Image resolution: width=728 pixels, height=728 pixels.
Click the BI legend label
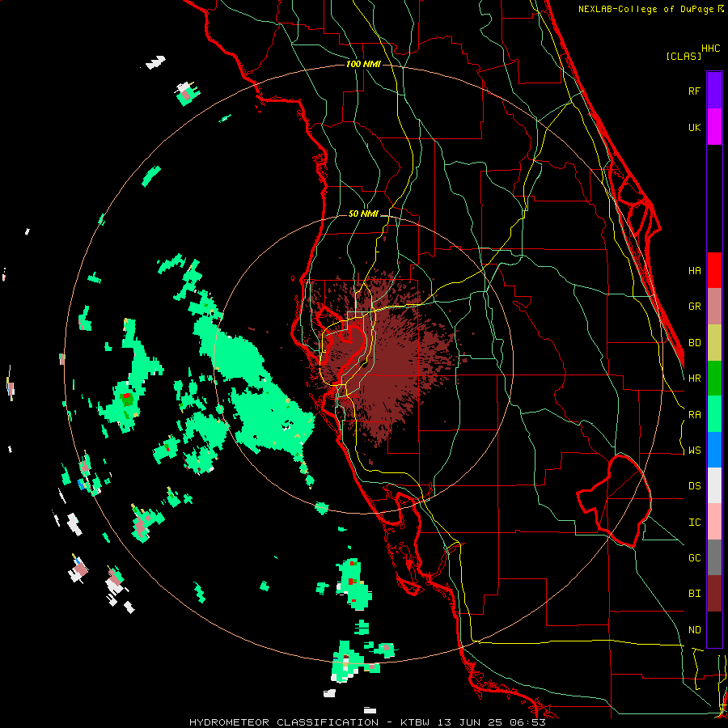point(694,594)
